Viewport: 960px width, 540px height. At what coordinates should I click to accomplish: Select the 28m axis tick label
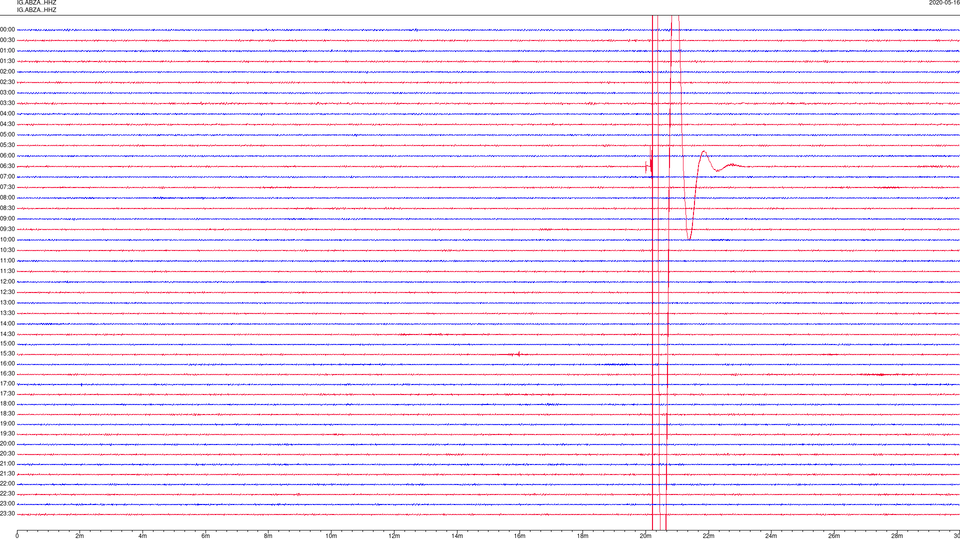click(897, 536)
